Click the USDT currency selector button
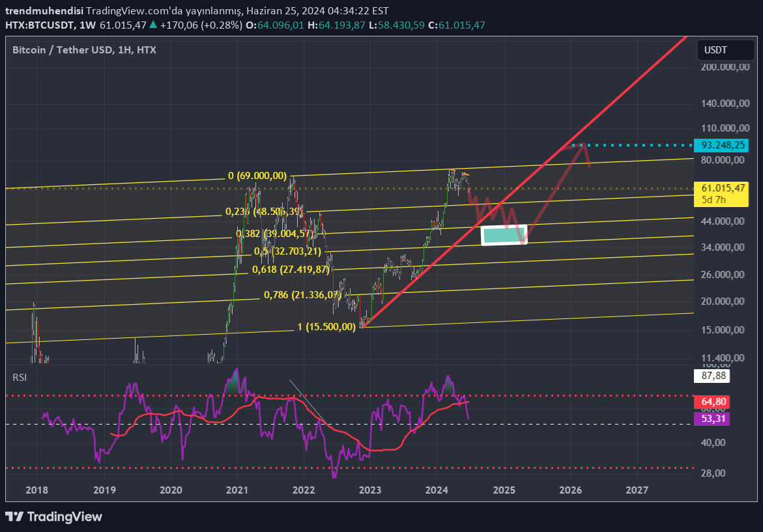Viewport: 763px width, 532px height. (725, 50)
